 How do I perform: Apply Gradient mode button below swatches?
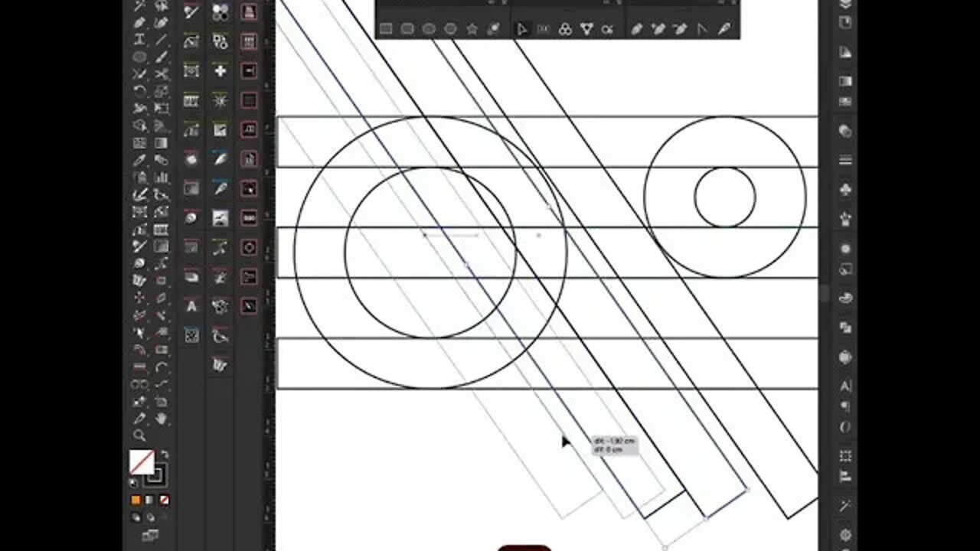point(149,500)
